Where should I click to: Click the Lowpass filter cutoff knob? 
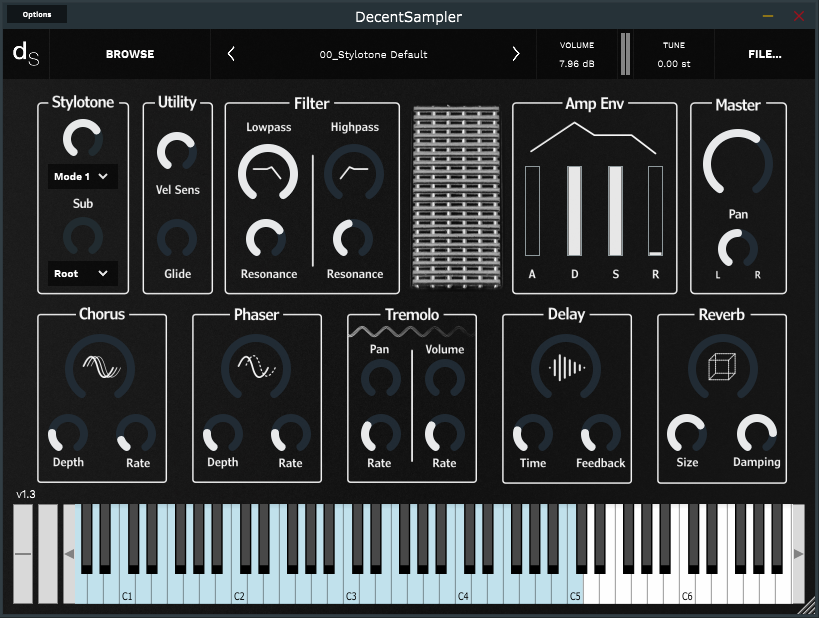click(x=268, y=173)
